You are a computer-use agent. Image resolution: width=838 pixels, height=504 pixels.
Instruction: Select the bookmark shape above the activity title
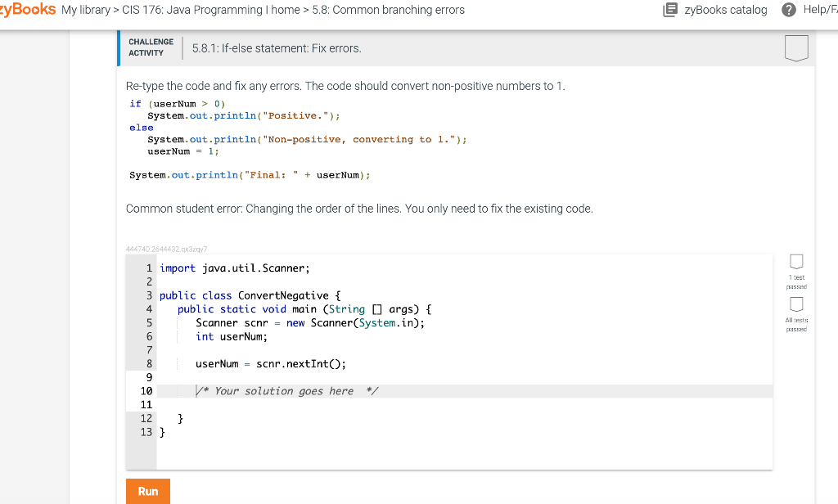click(795, 47)
